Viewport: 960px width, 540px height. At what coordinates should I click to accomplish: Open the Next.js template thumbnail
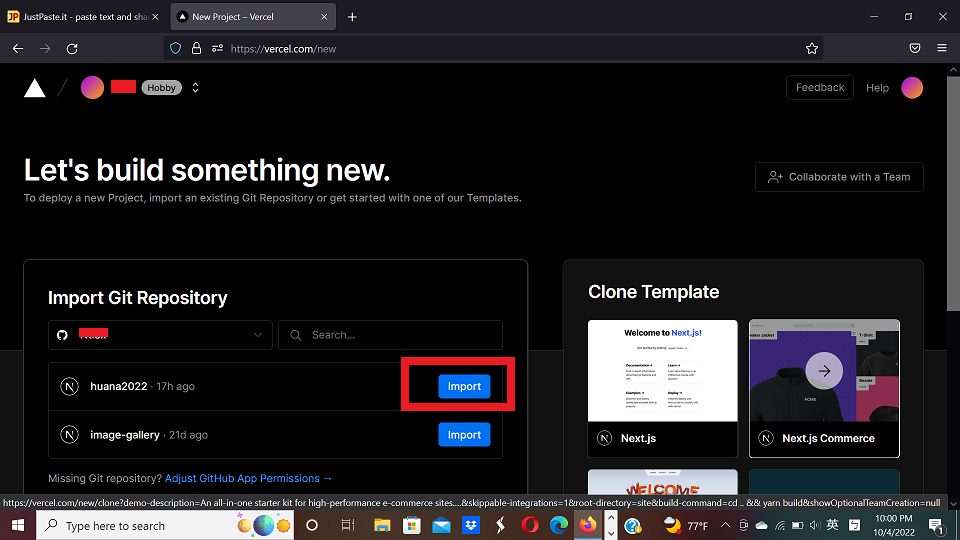pyautogui.click(x=662, y=370)
